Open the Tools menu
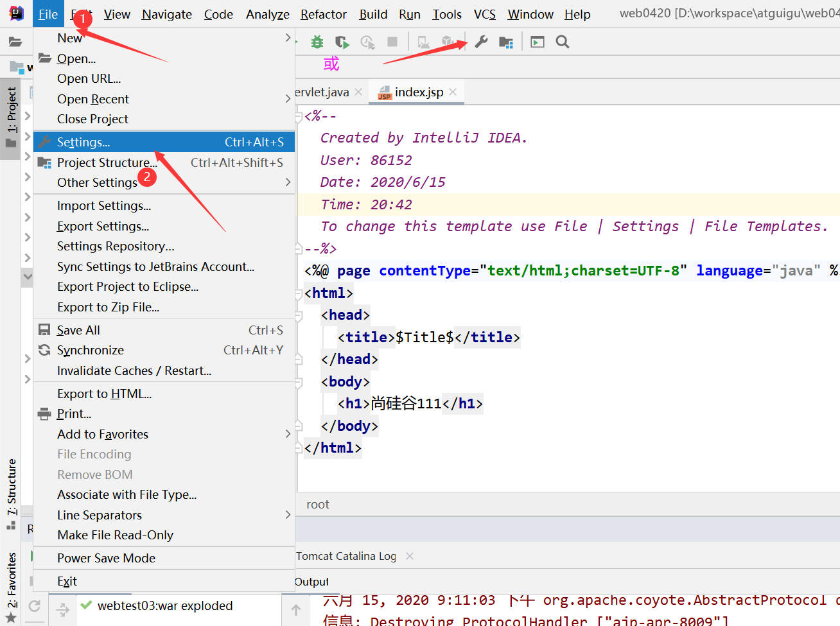This screenshot has height=626, width=840. tap(447, 14)
